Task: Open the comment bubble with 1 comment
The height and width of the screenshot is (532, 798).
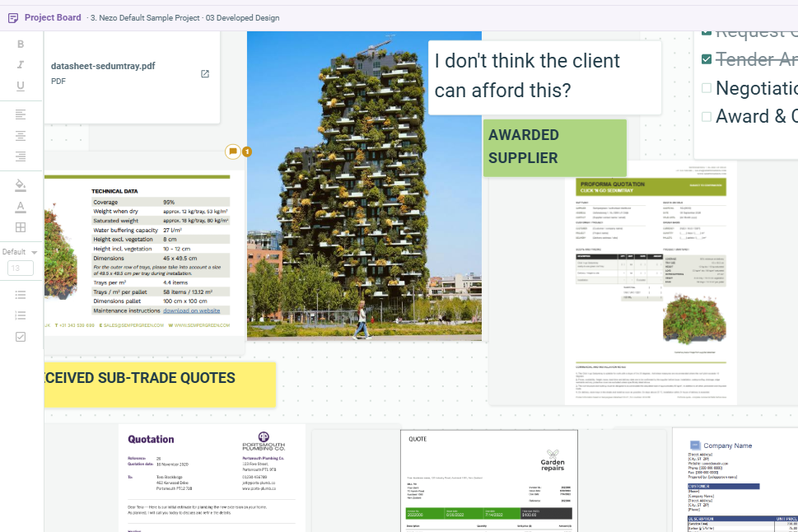Action: (232, 152)
